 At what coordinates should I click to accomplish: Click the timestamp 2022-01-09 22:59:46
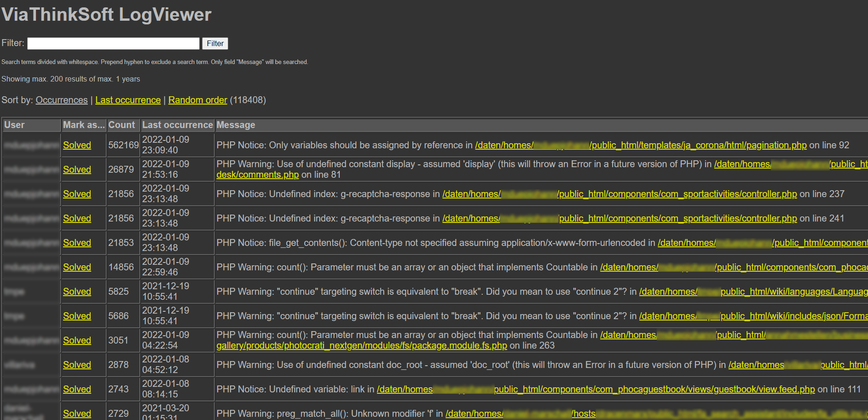coord(166,267)
